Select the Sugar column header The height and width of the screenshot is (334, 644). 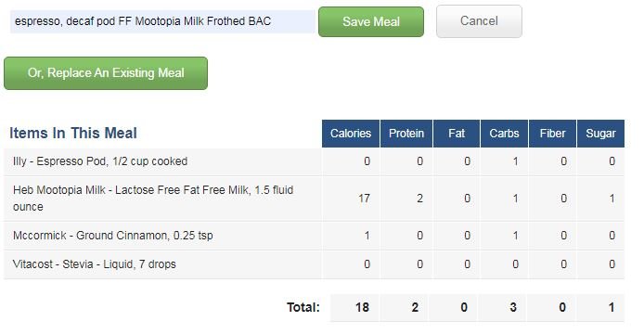[x=600, y=134]
